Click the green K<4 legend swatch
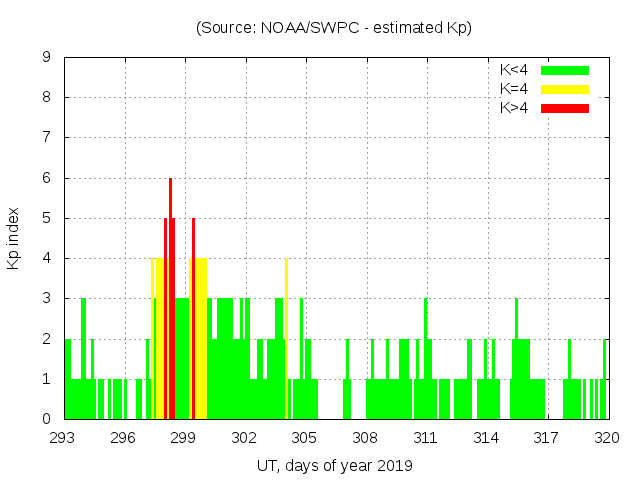This screenshot has height=480, width=640. click(x=564, y=70)
